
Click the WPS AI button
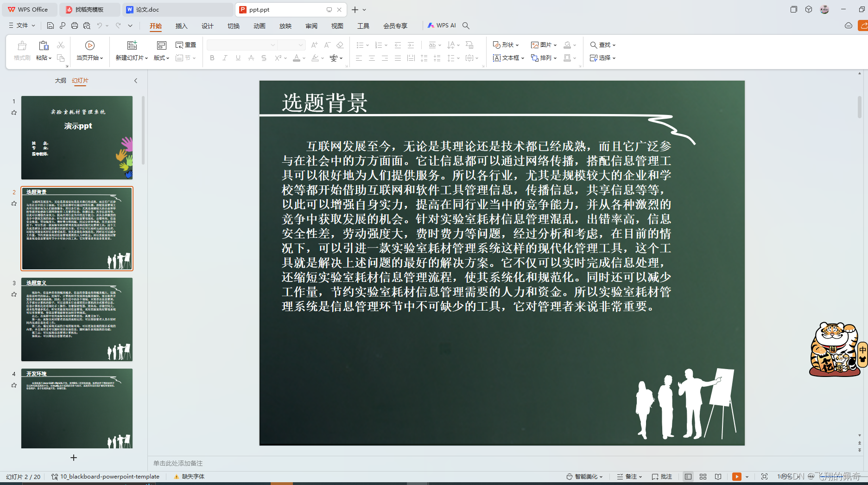(x=442, y=26)
